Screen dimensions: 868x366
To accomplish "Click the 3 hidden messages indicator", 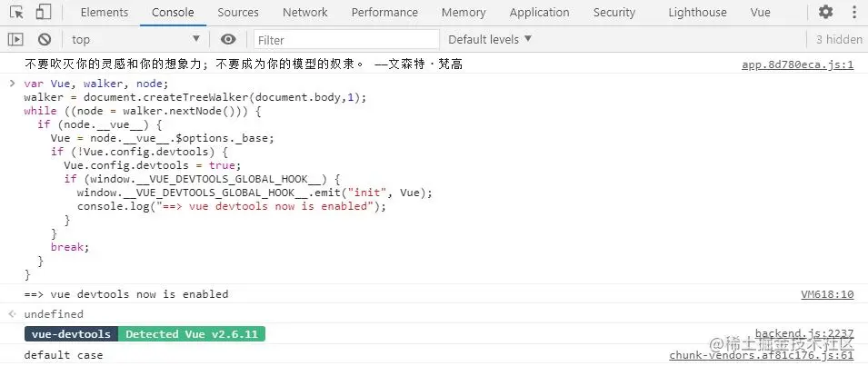I will [838, 39].
